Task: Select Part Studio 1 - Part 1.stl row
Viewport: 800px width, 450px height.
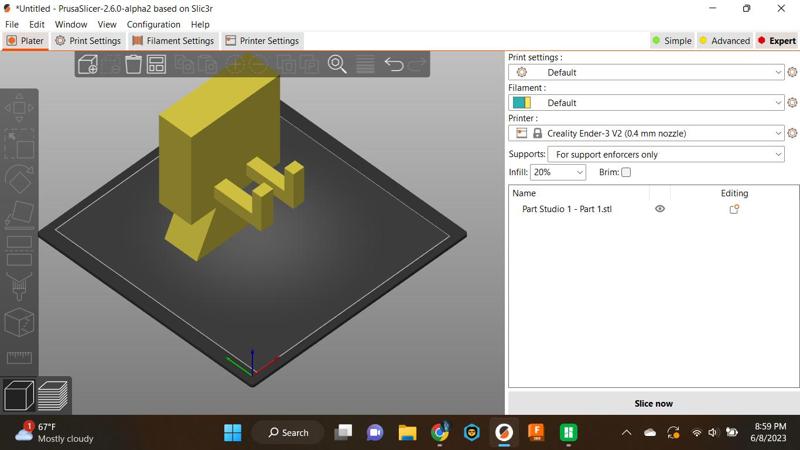Action: [x=653, y=209]
